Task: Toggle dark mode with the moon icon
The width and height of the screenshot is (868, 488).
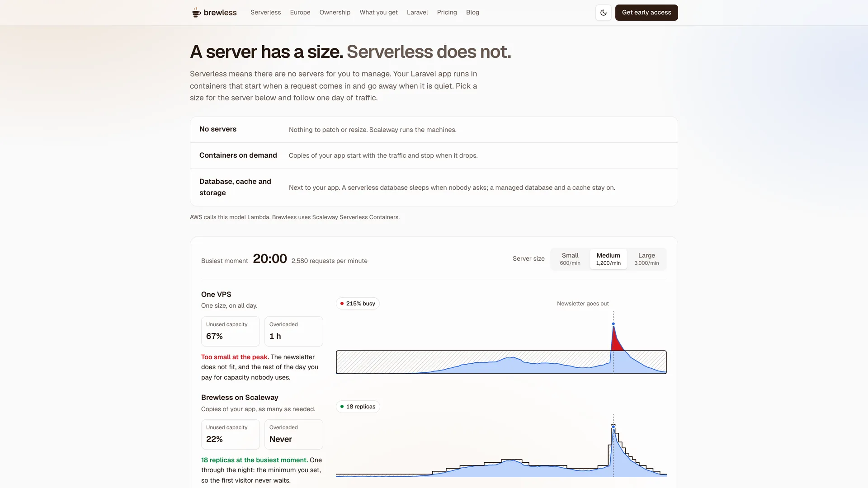Action: (603, 13)
